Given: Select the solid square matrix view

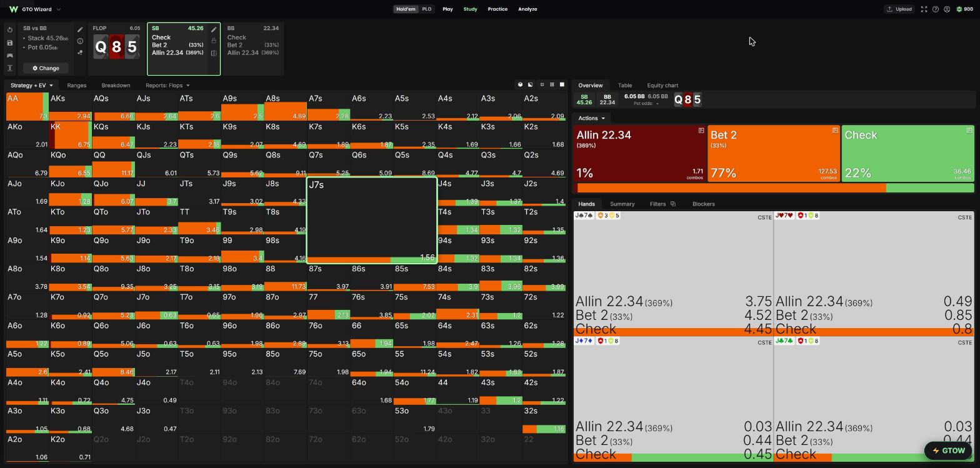Looking at the screenshot, I should point(562,85).
